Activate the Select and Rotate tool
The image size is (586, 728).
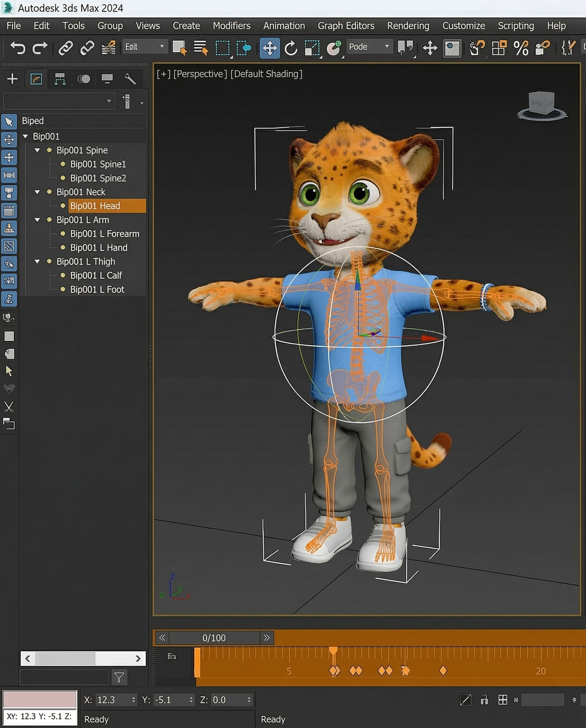(x=291, y=48)
